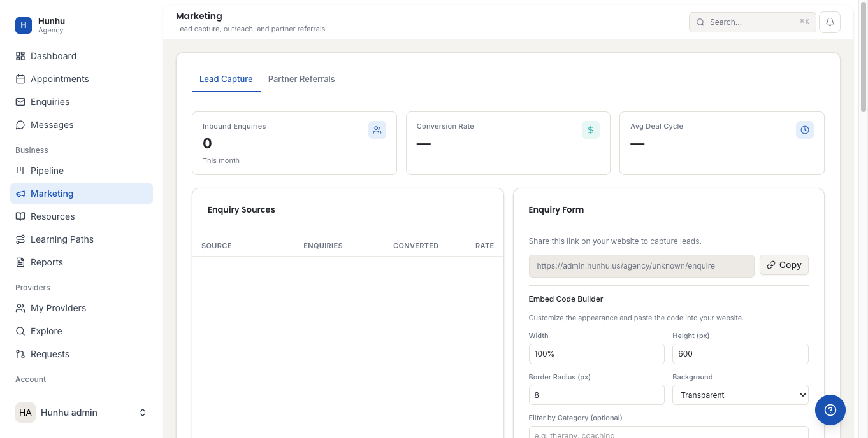
Task: Click the enquiry link URL field
Action: pyautogui.click(x=641, y=266)
